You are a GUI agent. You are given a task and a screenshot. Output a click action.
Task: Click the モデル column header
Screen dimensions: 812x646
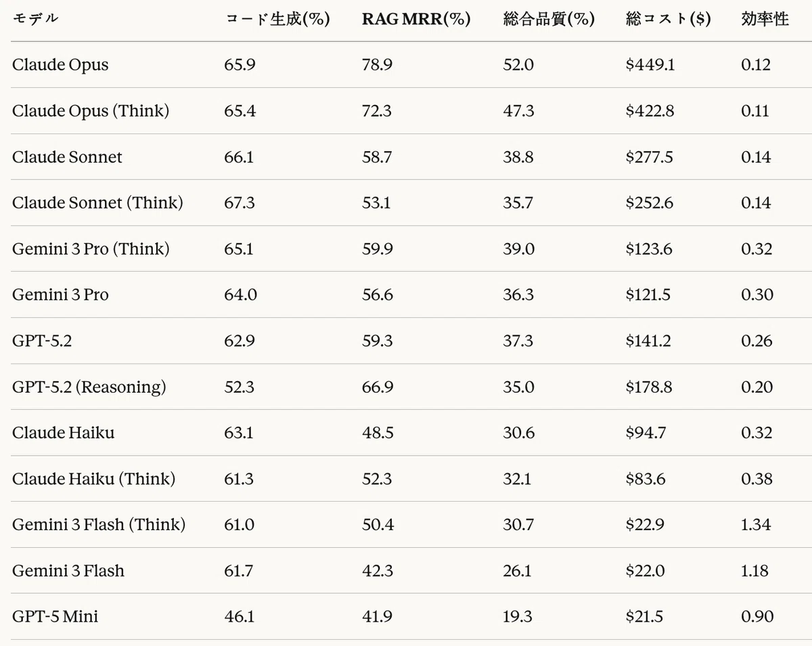pos(35,19)
